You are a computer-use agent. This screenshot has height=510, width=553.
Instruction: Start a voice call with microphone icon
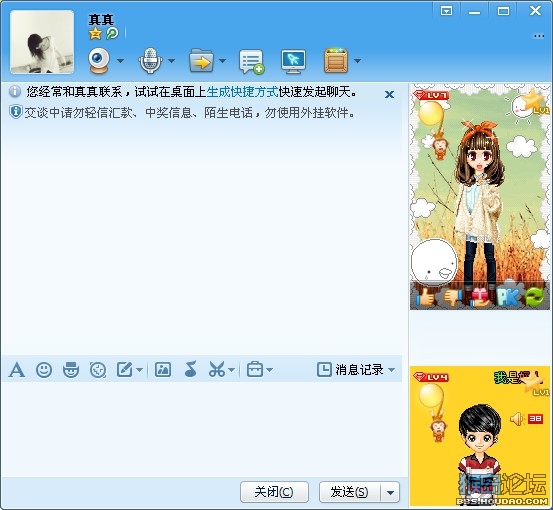pos(151,61)
